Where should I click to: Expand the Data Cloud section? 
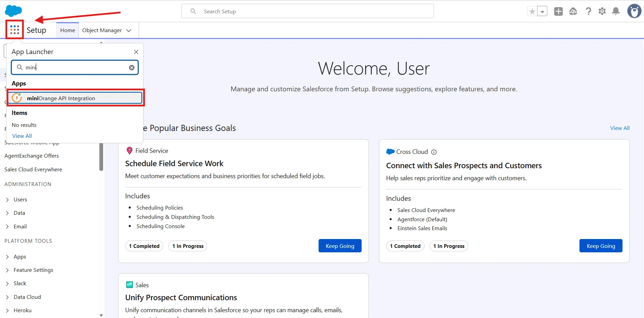(x=8, y=297)
